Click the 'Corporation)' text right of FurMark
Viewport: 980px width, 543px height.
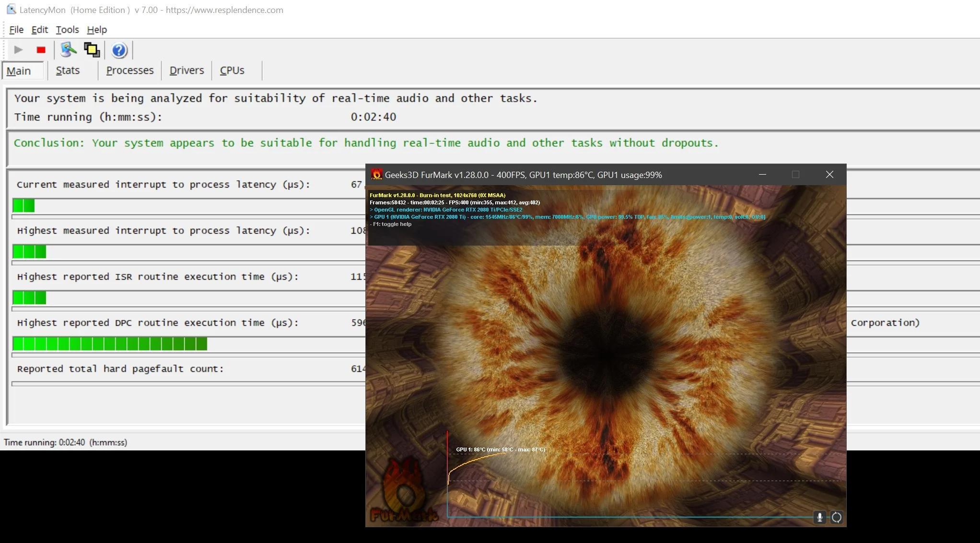coord(885,323)
